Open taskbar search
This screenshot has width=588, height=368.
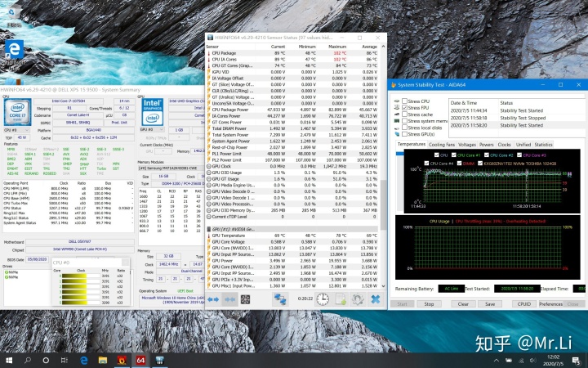[x=28, y=361]
